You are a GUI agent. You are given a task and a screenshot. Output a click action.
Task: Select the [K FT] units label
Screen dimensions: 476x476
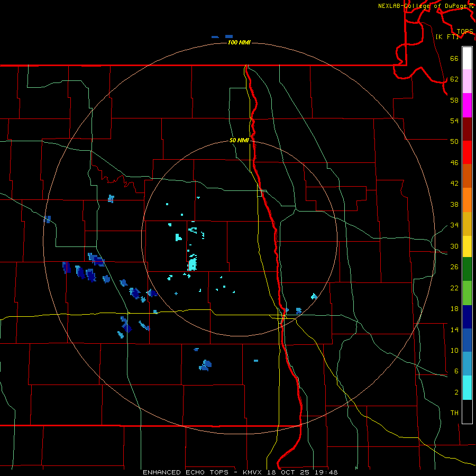447,36
